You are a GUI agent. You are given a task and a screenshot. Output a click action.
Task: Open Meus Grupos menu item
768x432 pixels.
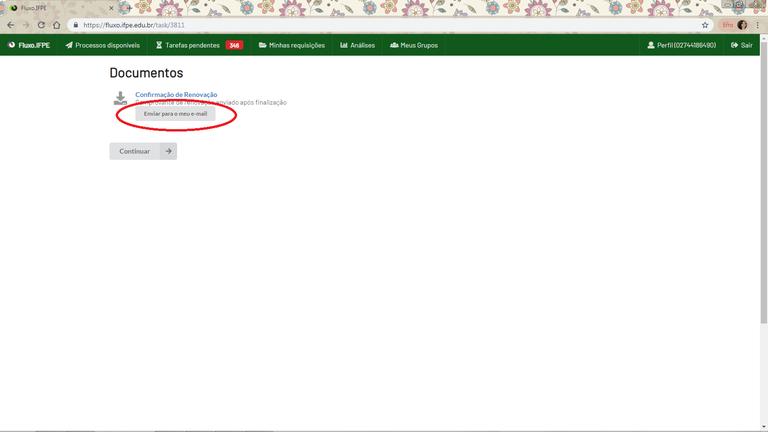(x=414, y=45)
